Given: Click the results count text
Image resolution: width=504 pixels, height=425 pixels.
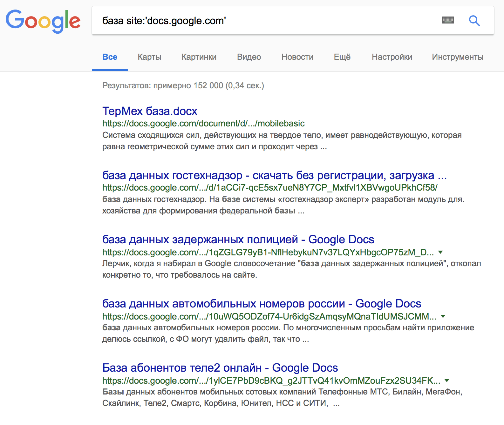Looking at the screenshot, I should [183, 85].
